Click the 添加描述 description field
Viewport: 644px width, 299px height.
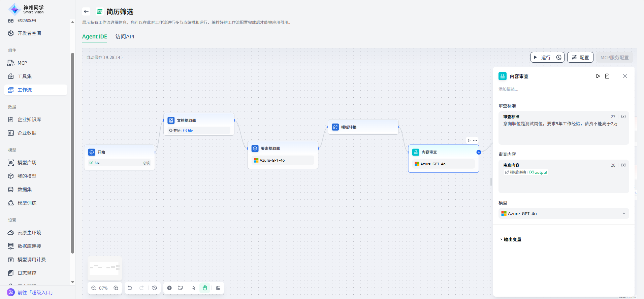[509, 89]
